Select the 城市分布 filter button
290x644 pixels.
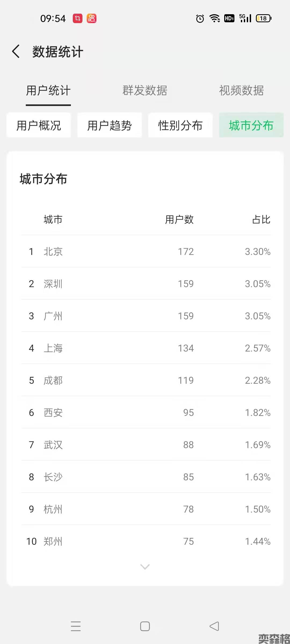click(251, 125)
